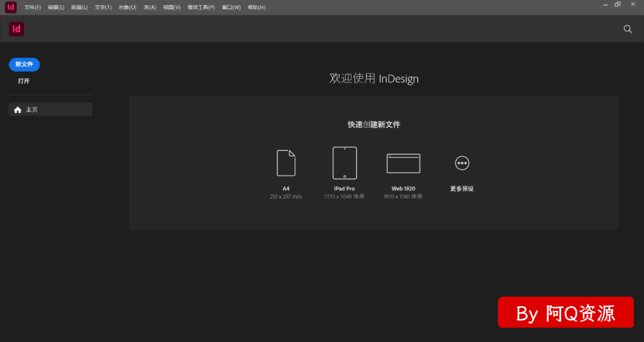
Task: Open the 窗口(W) menu
Action: [231, 7]
